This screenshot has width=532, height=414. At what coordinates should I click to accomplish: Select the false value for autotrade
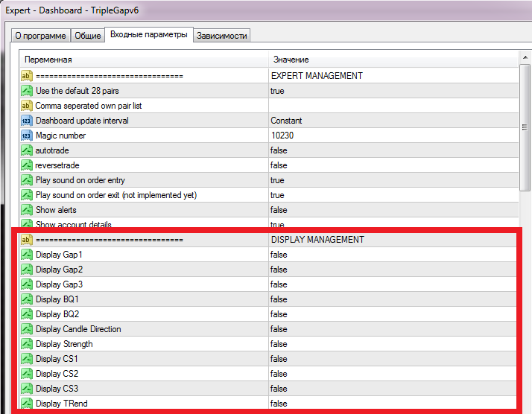point(393,150)
